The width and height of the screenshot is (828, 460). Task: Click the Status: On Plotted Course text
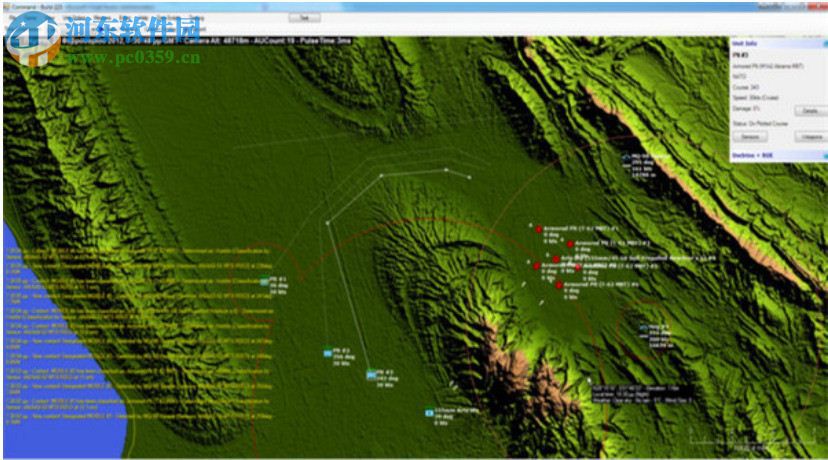760,124
